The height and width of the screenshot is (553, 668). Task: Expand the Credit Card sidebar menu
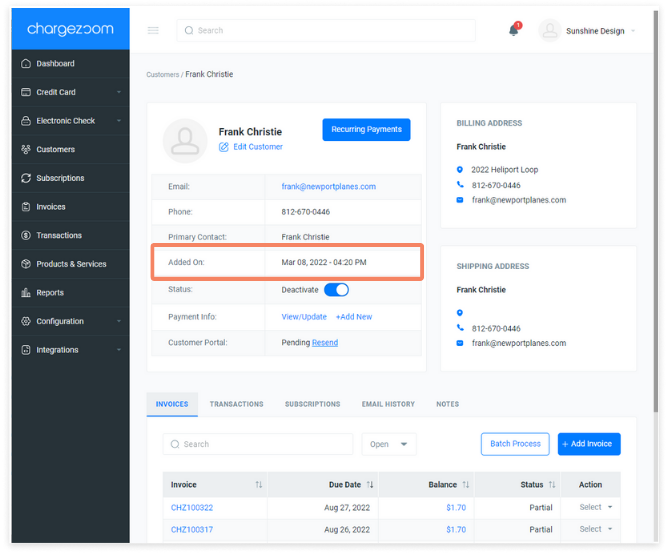(71, 92)
